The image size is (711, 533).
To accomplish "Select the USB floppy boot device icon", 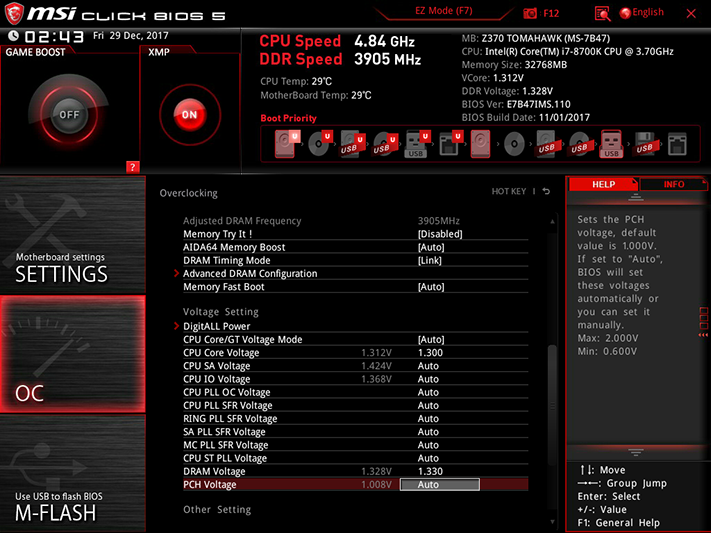I will (x=644, y=144).
